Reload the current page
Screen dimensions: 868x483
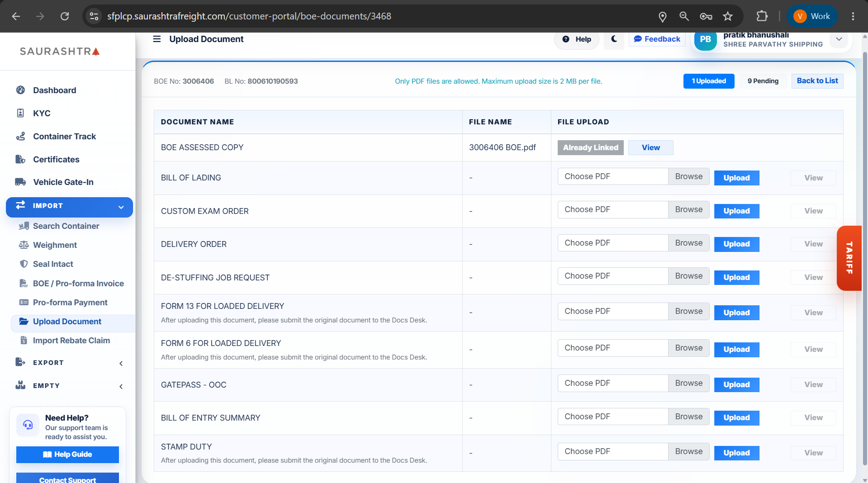pos(65,16)
